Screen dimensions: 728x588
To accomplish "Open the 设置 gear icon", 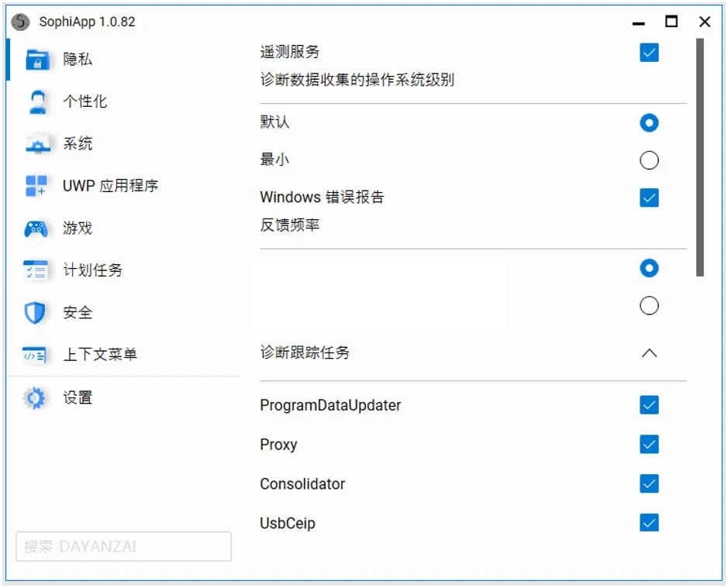I will 35,397.
